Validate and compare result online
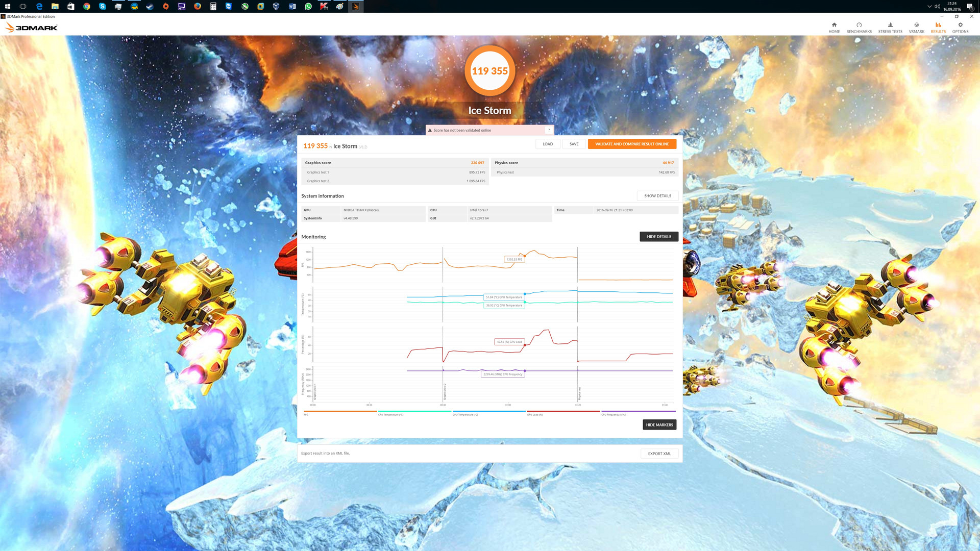Image resolution: width=980 pixels, height=551 pixels. 632,144
